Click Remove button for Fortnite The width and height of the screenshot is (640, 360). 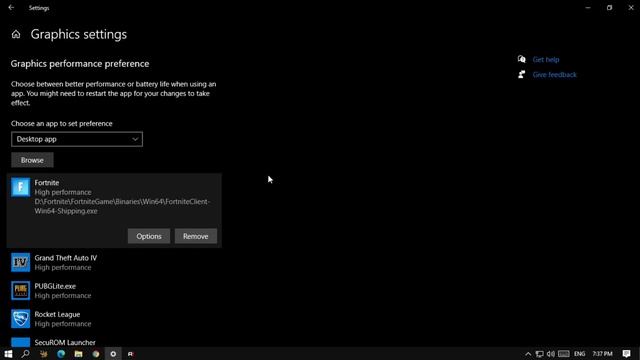pyautogui.click(x=196, y=236)
